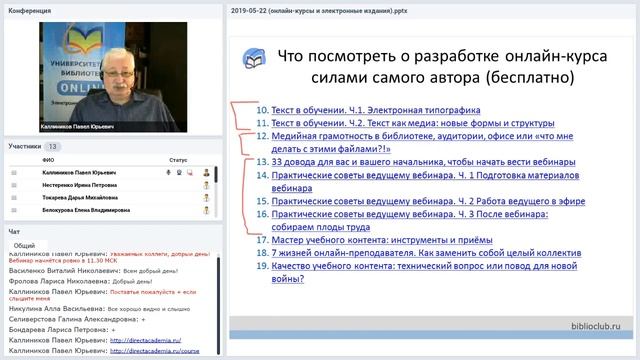This screenshot has width=640, height=360.
Task: Click participant avatar icon for Токарева Дарья Михайловна
Action: pos(206,198)
